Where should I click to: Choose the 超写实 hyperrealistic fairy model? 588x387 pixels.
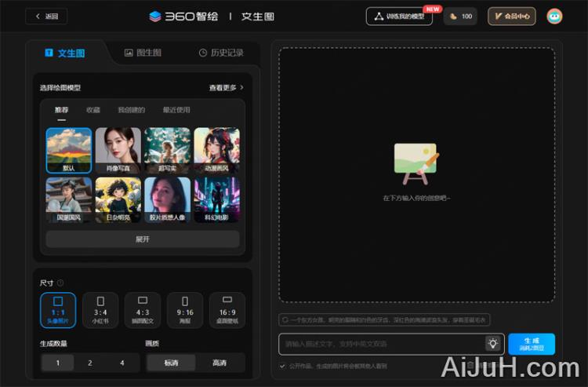(167, 150)
